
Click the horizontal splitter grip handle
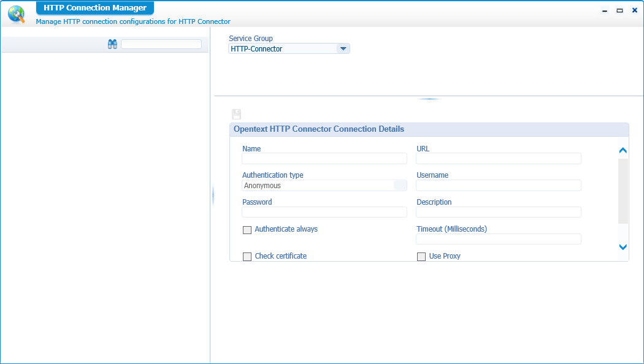429,99
